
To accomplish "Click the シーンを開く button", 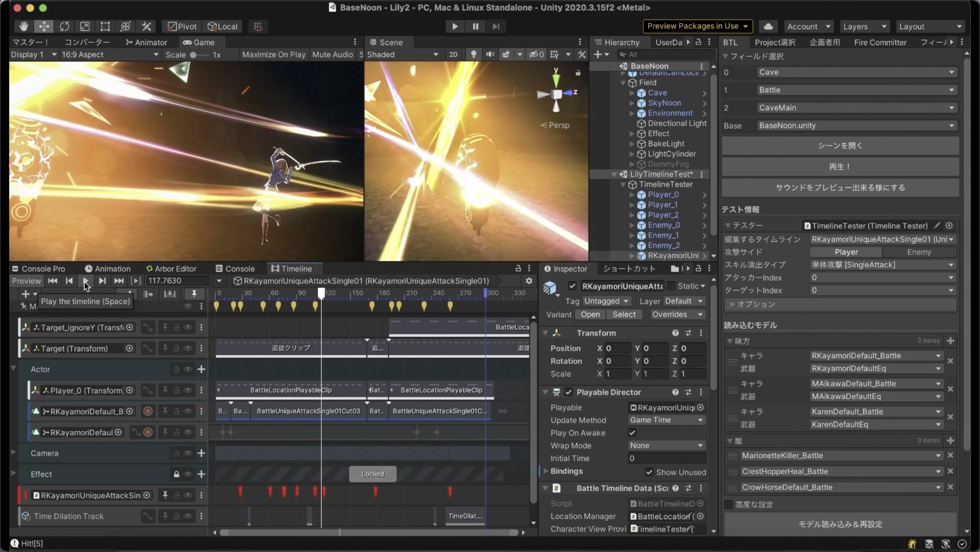I will pyautogui.click(x=840, y=146).
